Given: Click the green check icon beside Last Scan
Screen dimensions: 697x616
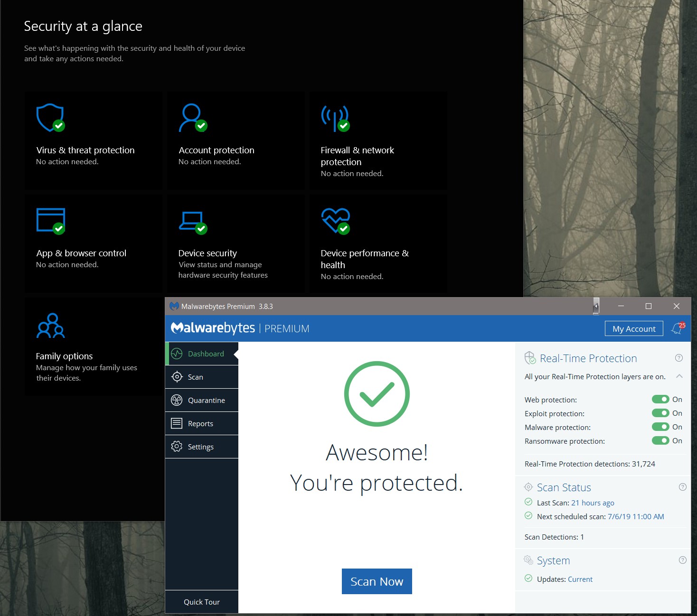Looking at the screenshot, I should (x=528, y=502).
